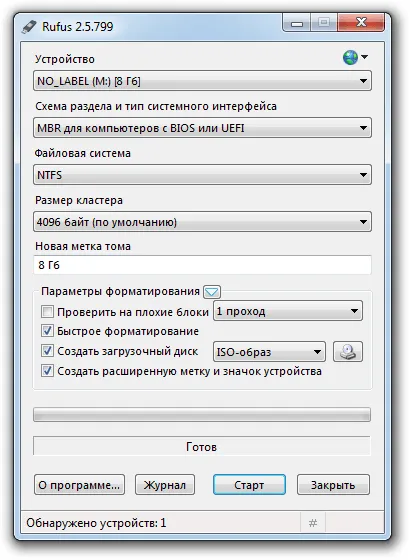410x560 pixels.
Task: Open the partition scheme dropdown MBR
Action: tap(202, 128)
